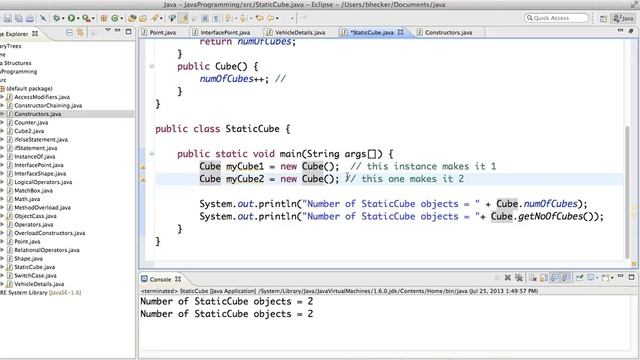Toggle show console when standard out changes
The height and width of the screenshot is (360, 640).
(555, 278)
